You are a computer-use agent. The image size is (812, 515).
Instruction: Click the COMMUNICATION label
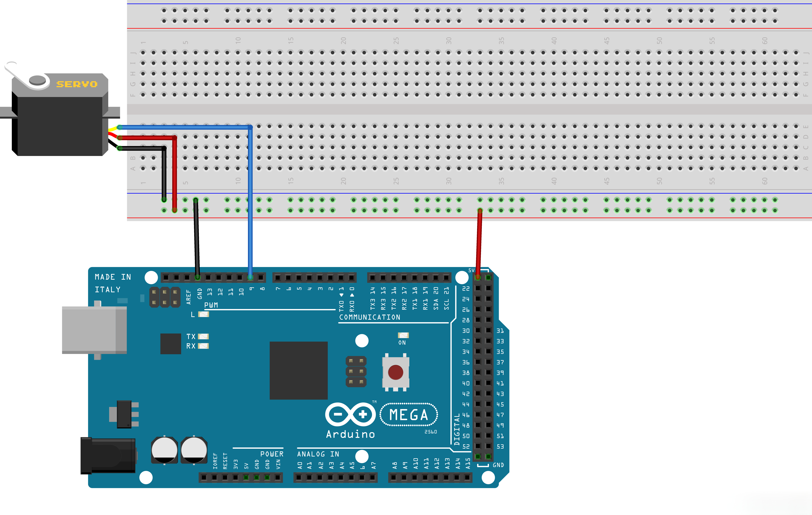pyautogui.click(x=370, y=317)
